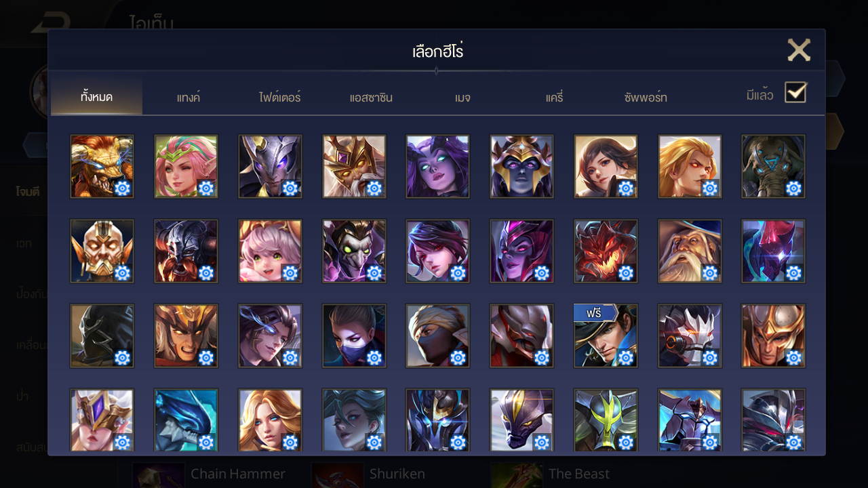Select the blonde hero with red eyes
Screen dimensions: 868x488
pos(690,166)
